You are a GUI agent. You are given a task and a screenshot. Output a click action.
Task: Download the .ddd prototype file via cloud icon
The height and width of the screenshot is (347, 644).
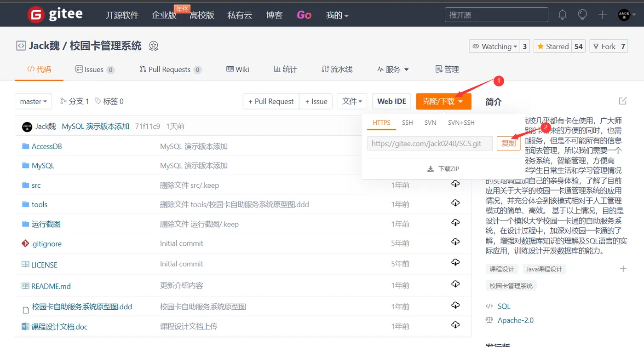pos(455,305)
